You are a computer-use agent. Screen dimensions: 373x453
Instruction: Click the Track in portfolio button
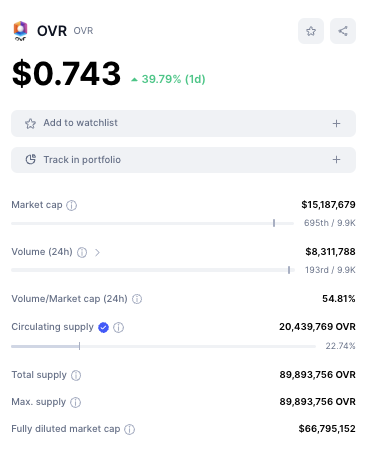[x=183, y=160]
